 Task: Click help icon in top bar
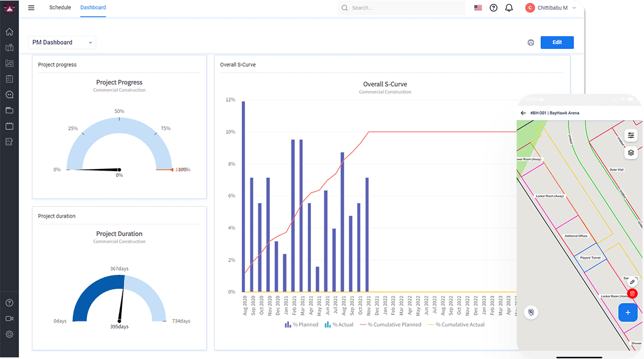(x=493, y=8)
